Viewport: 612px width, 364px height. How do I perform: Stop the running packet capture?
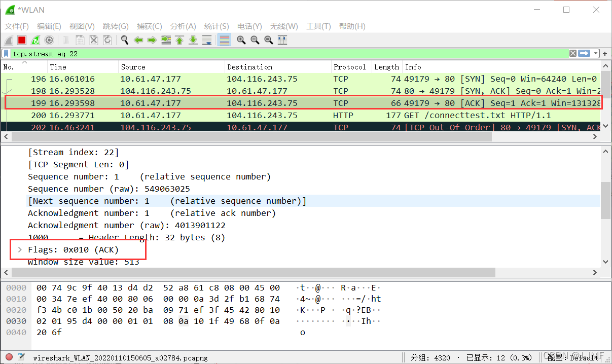(22, 40)
